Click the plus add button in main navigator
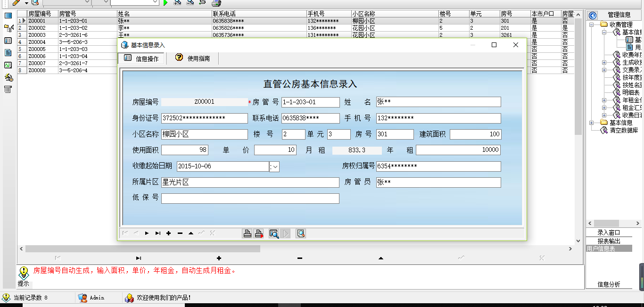This screenshot has width=644, height=307. (219, 258)
